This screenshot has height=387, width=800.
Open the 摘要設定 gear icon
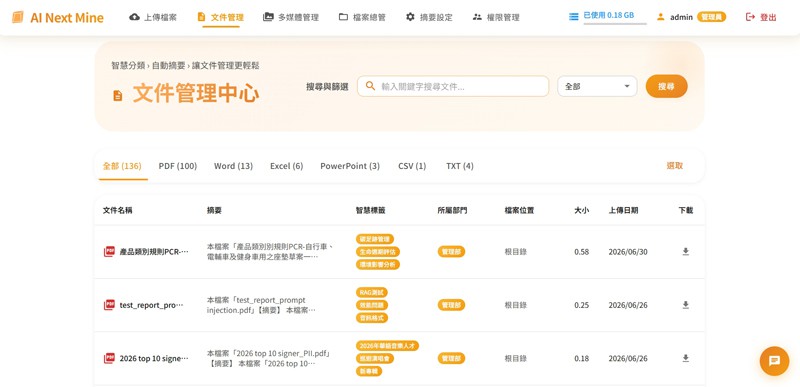[x=410, y=17]
